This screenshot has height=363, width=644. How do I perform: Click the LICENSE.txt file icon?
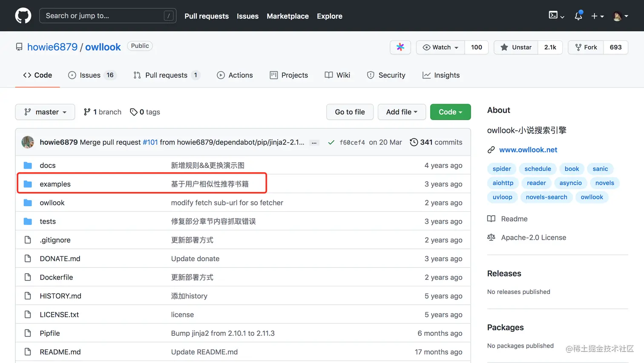tap(28, 314)
